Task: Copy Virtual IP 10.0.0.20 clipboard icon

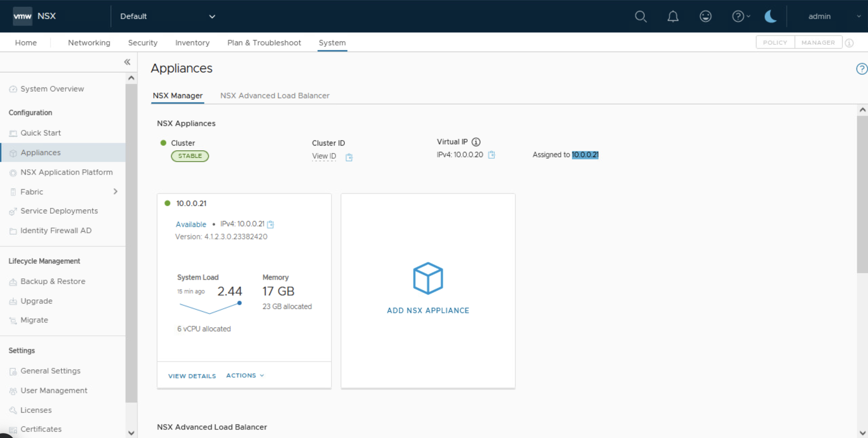Action: click(492, 155)
